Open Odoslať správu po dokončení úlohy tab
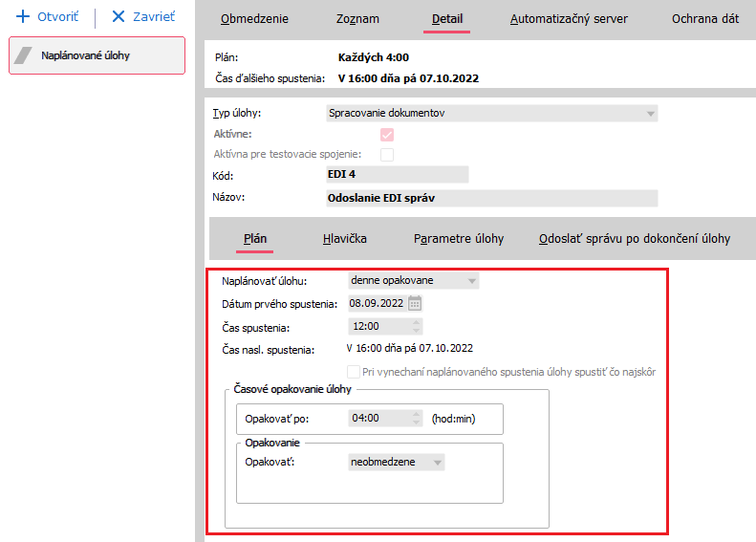The image size is (756, 542). [x=635, y=238]
